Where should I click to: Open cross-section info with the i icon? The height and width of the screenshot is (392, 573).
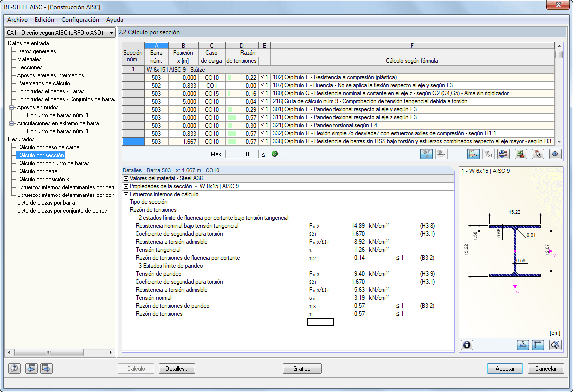pos(467,345)
